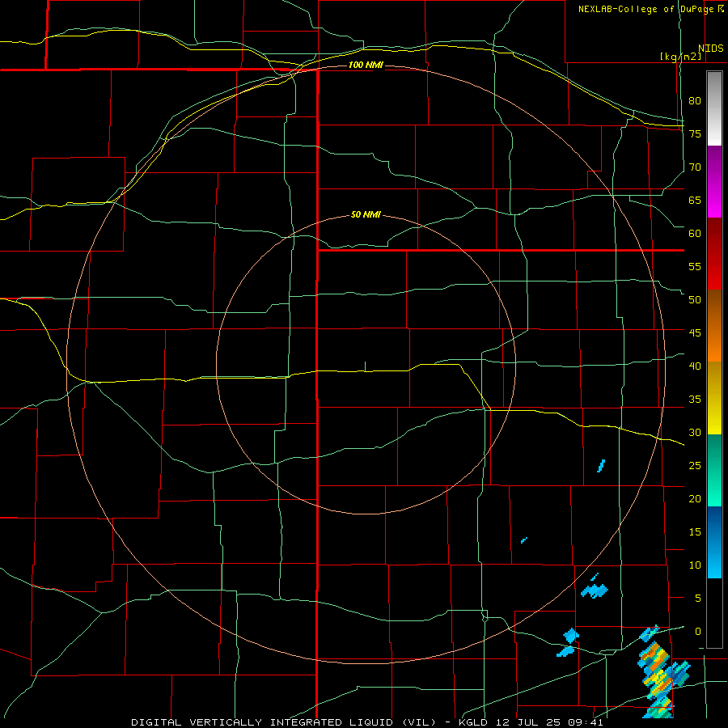This screenshot has width=728, height=728.
Task: Click the "75" value on the color scale
Action: click(x=695, y=133)
